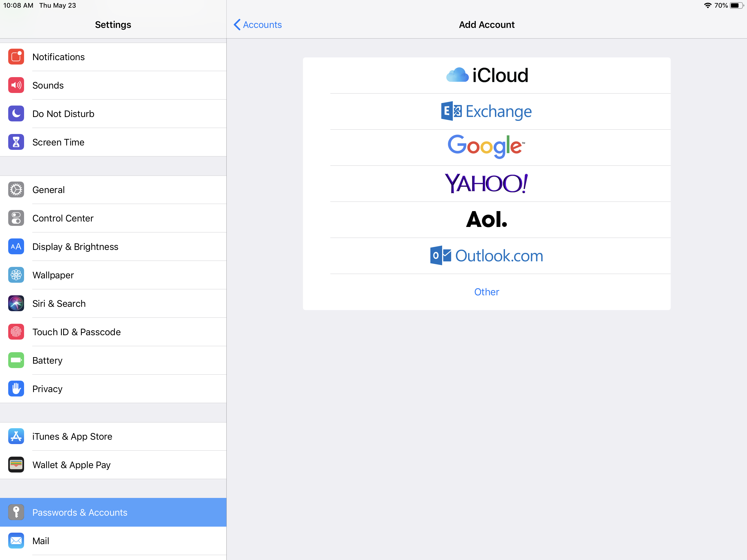Tap the Do Not Disturb moon icon
Viewport: 747px width, 560px height.
(16, 113)
